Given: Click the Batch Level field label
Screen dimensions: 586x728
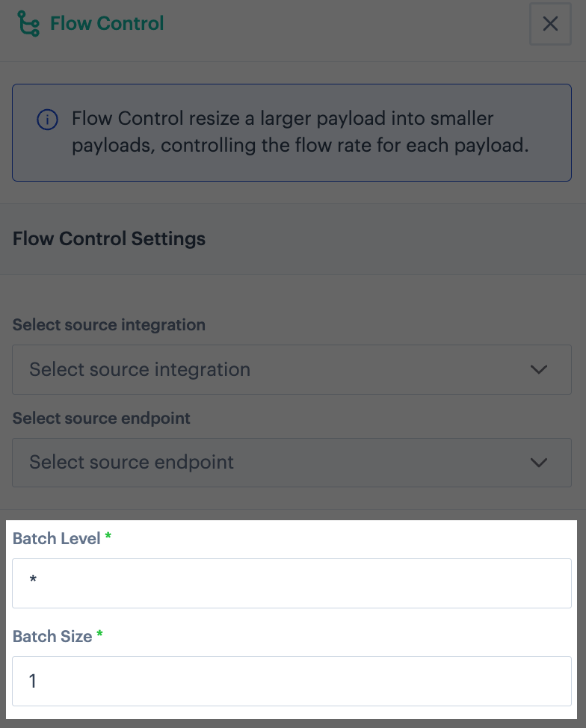Looking at the screenshot, I should point(56,539).
